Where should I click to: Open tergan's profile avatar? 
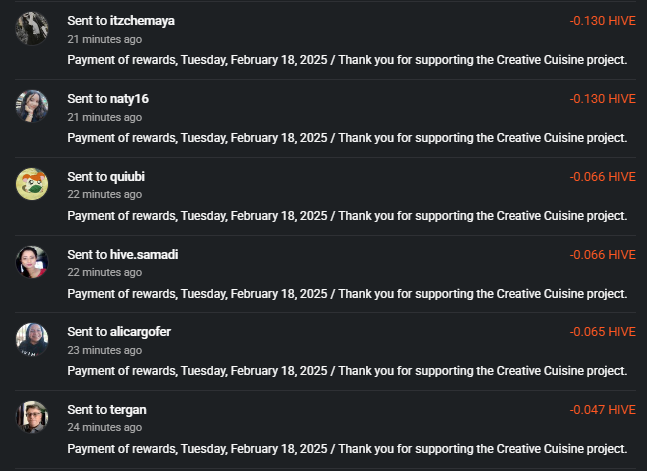[32, 417]
